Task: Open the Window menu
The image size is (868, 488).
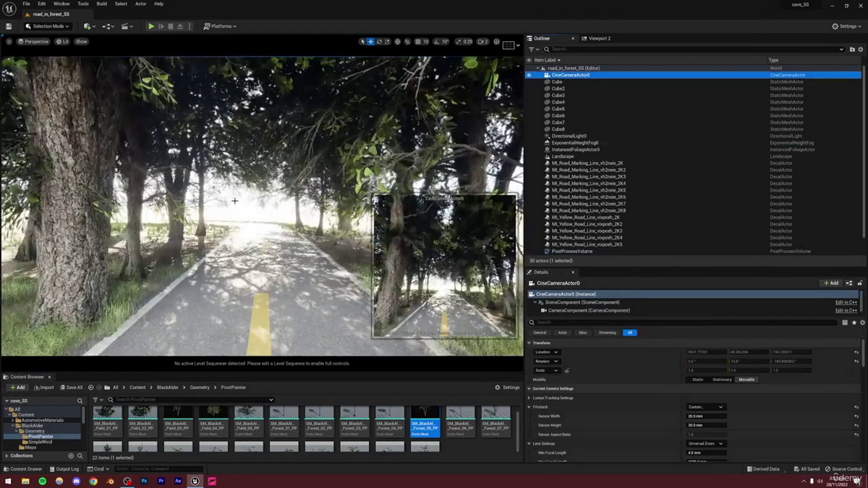Action: click(61, 4)
